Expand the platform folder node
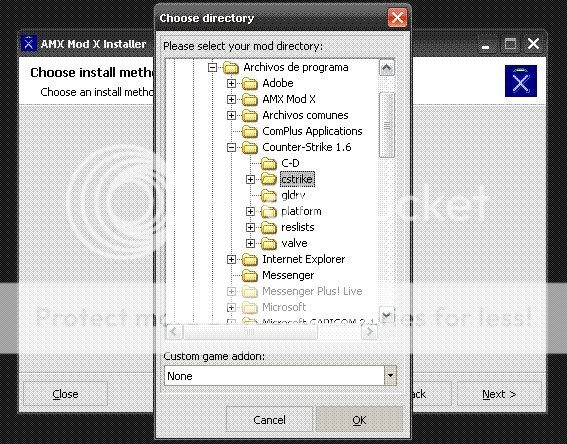 250,212
